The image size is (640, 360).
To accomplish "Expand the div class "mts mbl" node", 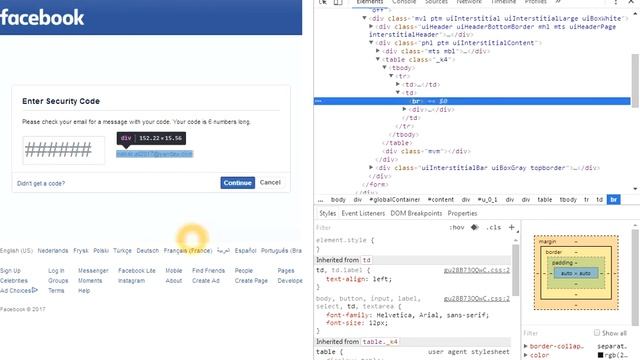I will 378,51.
